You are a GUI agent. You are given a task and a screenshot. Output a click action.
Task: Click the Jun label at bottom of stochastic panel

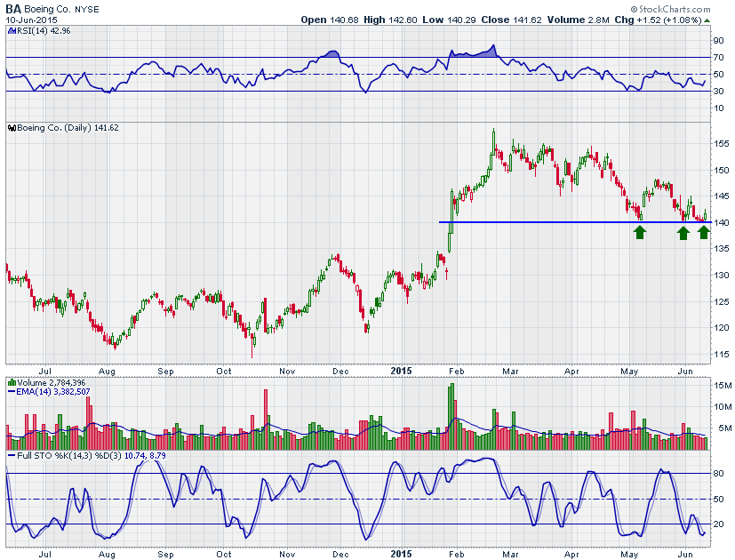(x=685, y=555)
